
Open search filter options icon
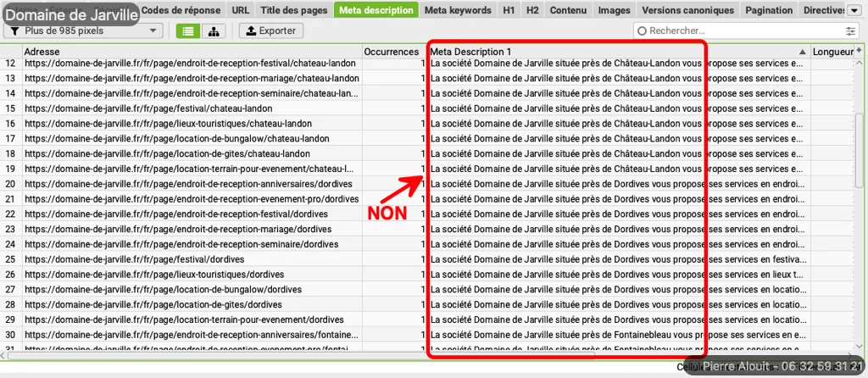pos(850,31)
